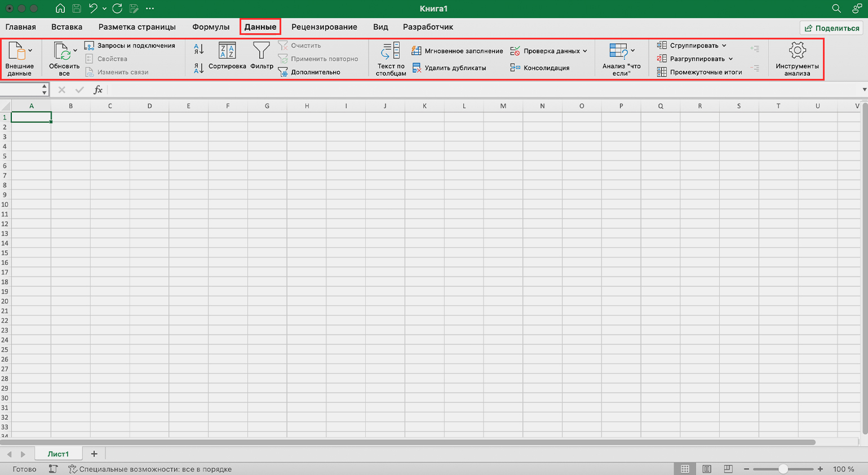Open the Рецензирование ribbon tab
Screen dimensions: 868x475
(324, 27)
